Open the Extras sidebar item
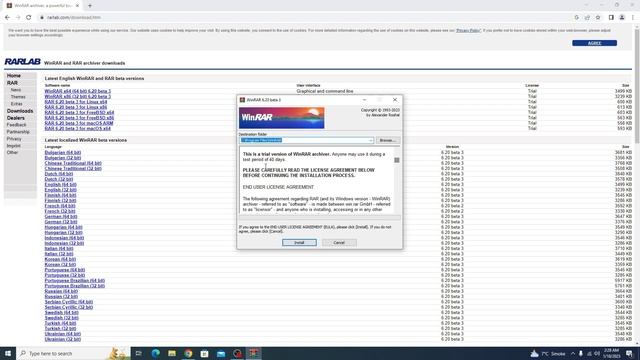The height and width of the screenshot is (360, 640). point(17,104)
